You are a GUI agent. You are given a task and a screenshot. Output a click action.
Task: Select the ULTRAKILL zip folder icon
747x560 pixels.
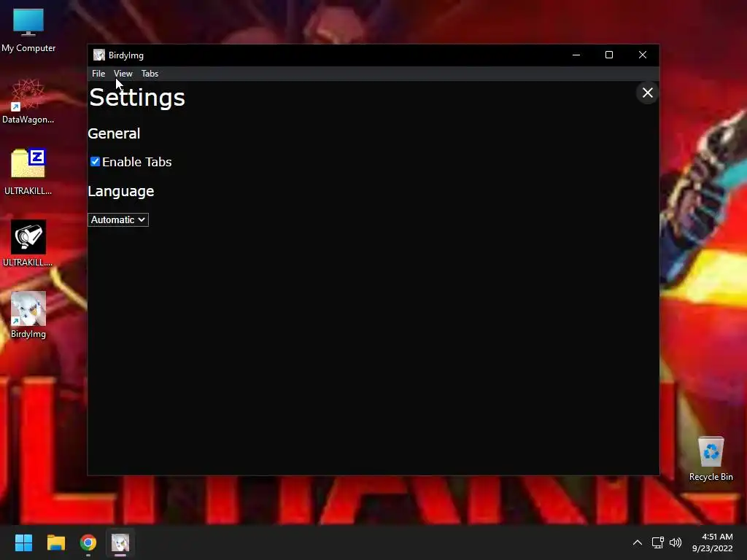click(x=28, y=172)
